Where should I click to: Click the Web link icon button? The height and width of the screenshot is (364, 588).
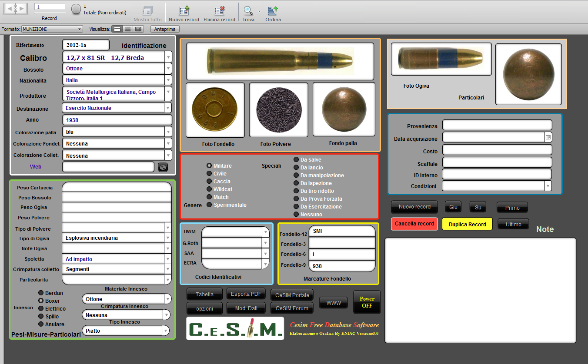(163, 167)
